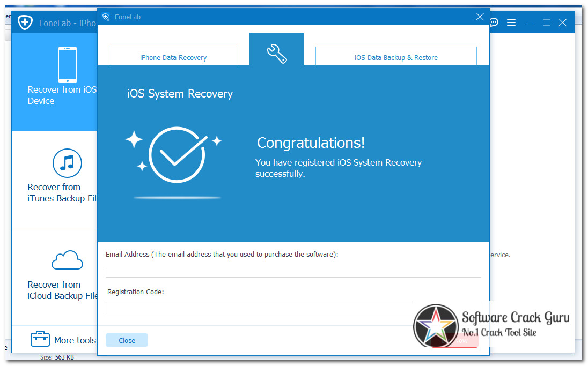Viewport: 588px width, 366px height.
Task: Click the More tools label
Action: (75, 340)
